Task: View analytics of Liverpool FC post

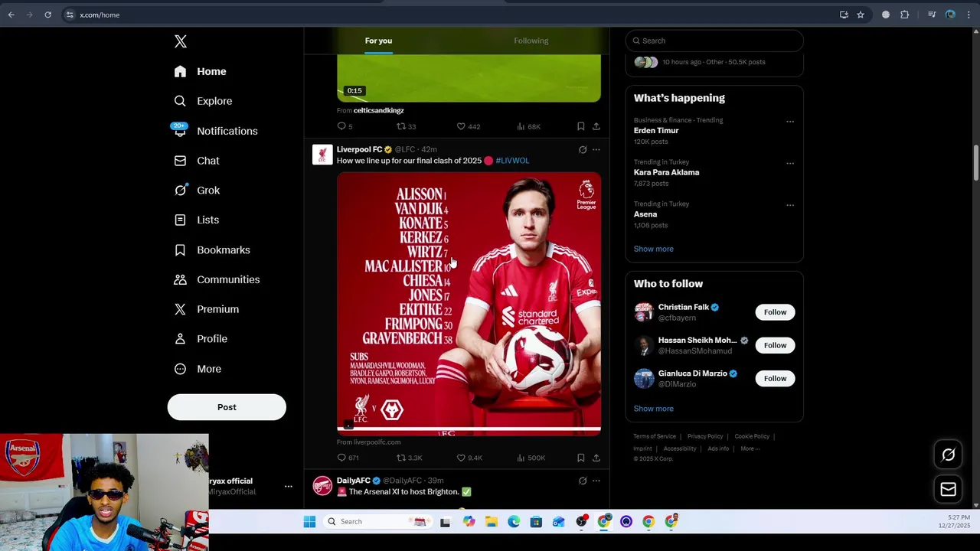Action: pyautogui.click(x=531, y=458)
